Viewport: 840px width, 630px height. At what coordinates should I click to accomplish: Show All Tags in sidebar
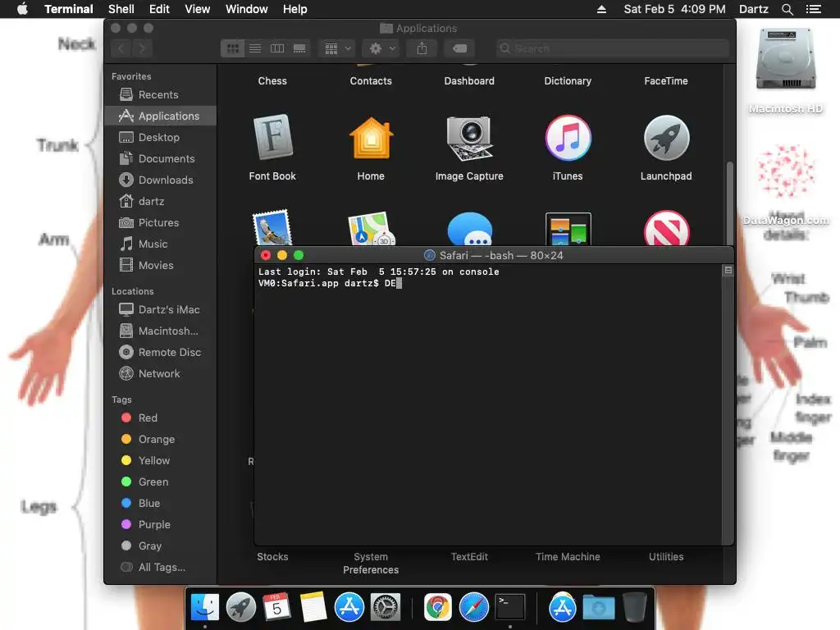coord(160,568)
